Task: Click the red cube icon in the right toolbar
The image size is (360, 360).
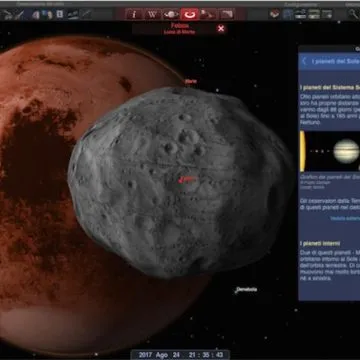Action: pyautogui.click(x=274, y=14)
